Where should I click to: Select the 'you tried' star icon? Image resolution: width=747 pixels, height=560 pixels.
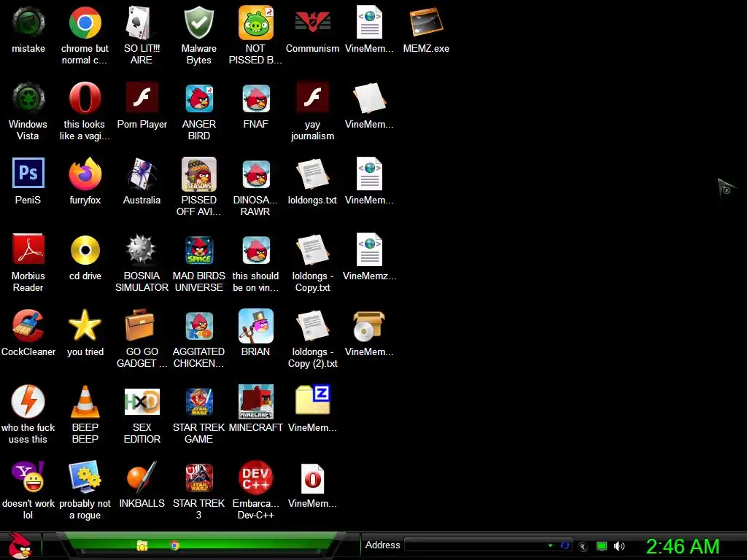(x=85, y=324)
